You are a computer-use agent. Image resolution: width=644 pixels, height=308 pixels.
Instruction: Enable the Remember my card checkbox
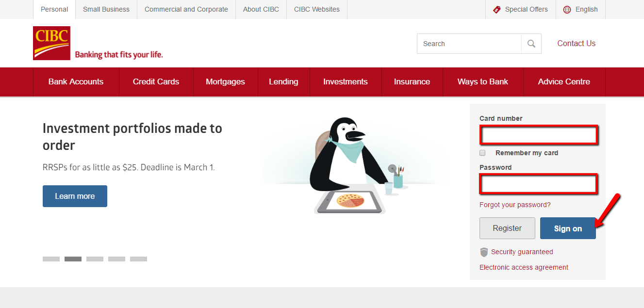click(x=482, y=153)
